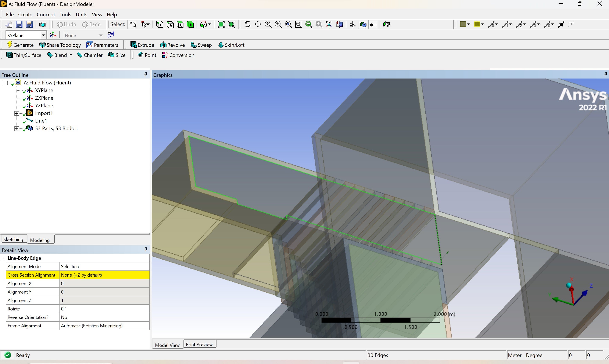Select the Extrude tool
Viewport: 609px width, 364px height.
click(142, 45)
